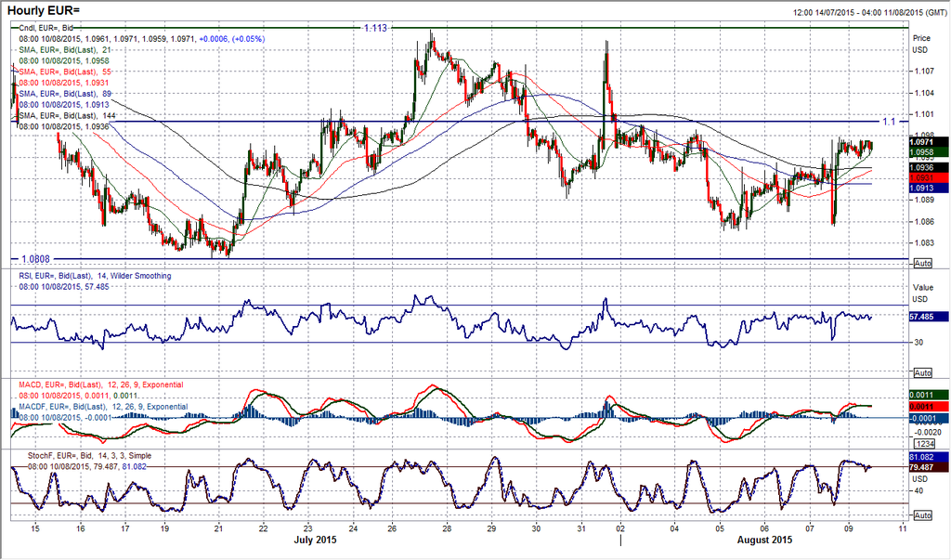951x560 pixels.
Task: Click the 1.104 price axis tick
Action: point(924,93)
